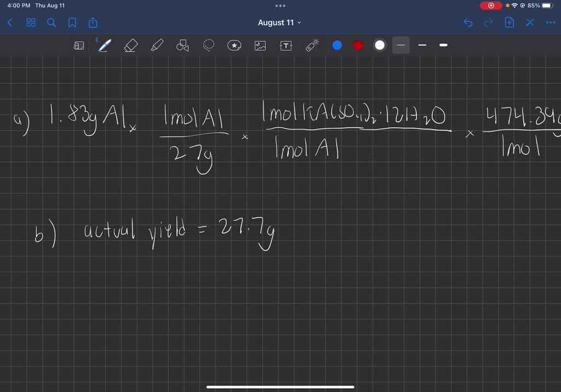Keep the Fountain pen tool selected
Viewport: 561px width, 392px height.
pos(104,45)
